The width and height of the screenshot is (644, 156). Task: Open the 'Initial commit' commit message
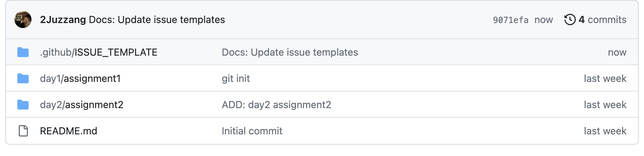point(252,131)
